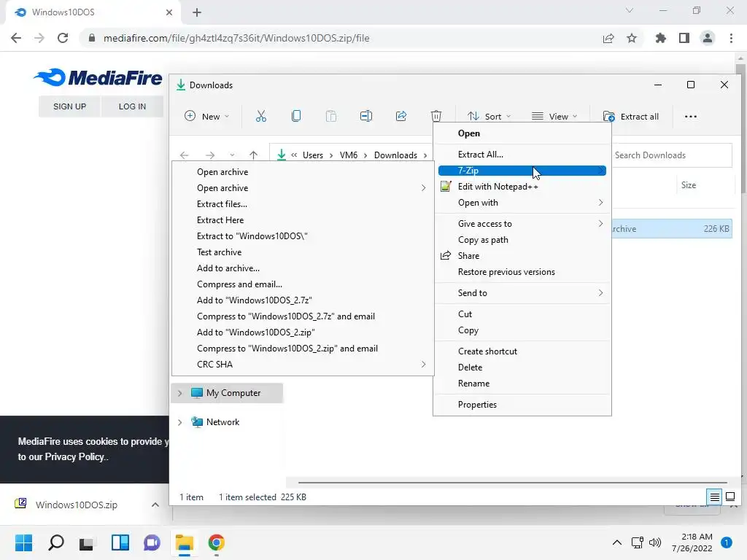The image size is (747, 560).
Task: Expand the Send to submenu
Action: (522, 293)
